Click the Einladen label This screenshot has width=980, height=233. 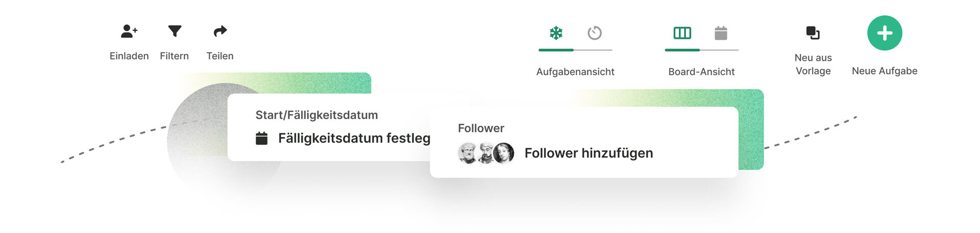tap(129, 56)
